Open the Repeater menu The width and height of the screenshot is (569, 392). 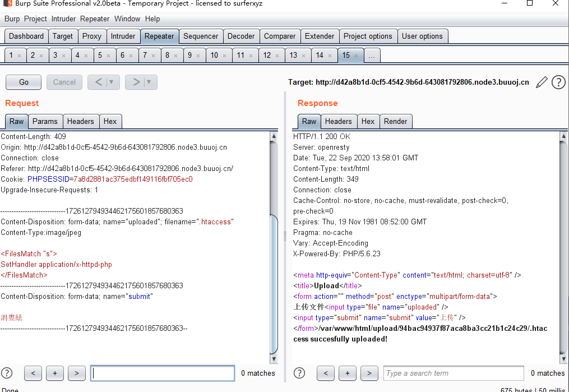(x=95, y=19)
